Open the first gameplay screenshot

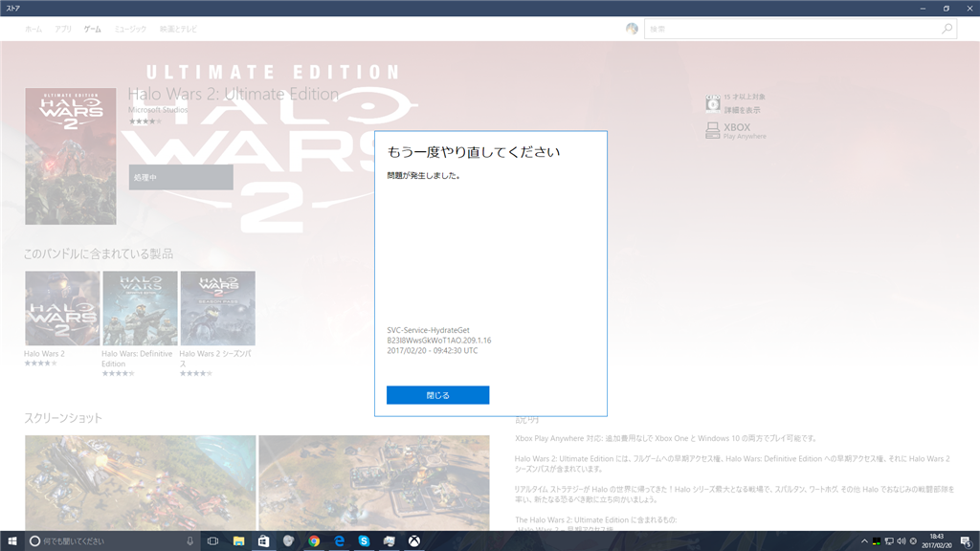pos(140,483)
